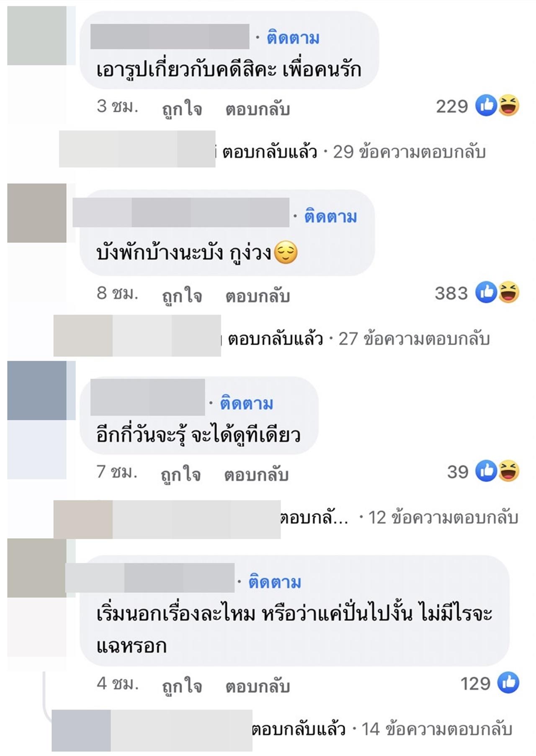
Task: Click ตอบกลับ on the 8 ชม. comment
Action: click(258, 296)
